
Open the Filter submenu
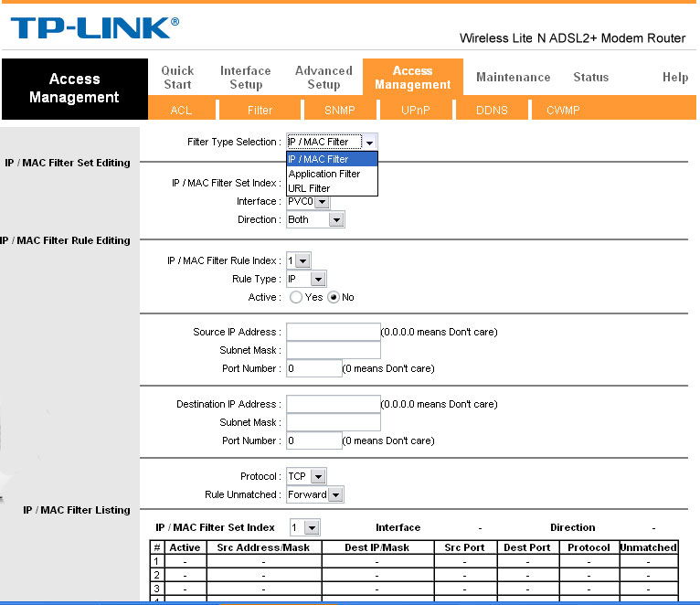pos(260,110)
